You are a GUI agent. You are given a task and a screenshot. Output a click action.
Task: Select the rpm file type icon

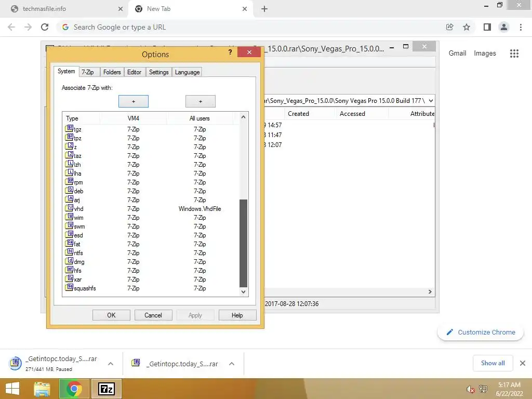(x=69, y=181)
